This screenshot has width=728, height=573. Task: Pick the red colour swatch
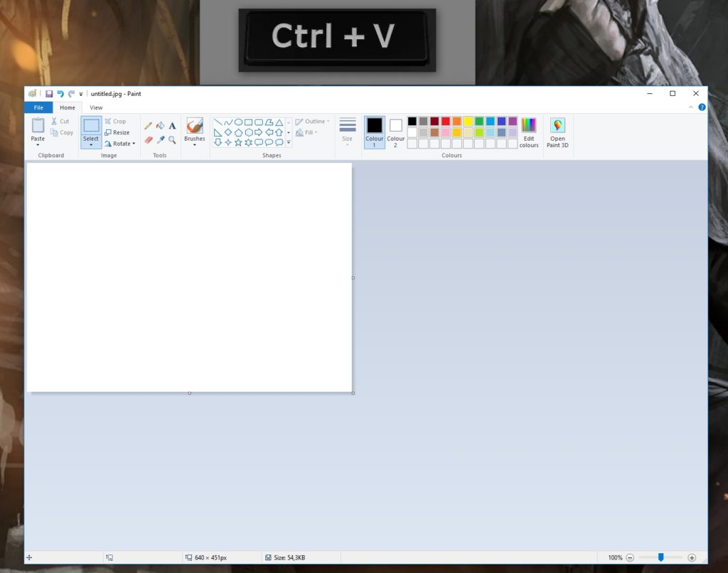click(x=445, y=120)
